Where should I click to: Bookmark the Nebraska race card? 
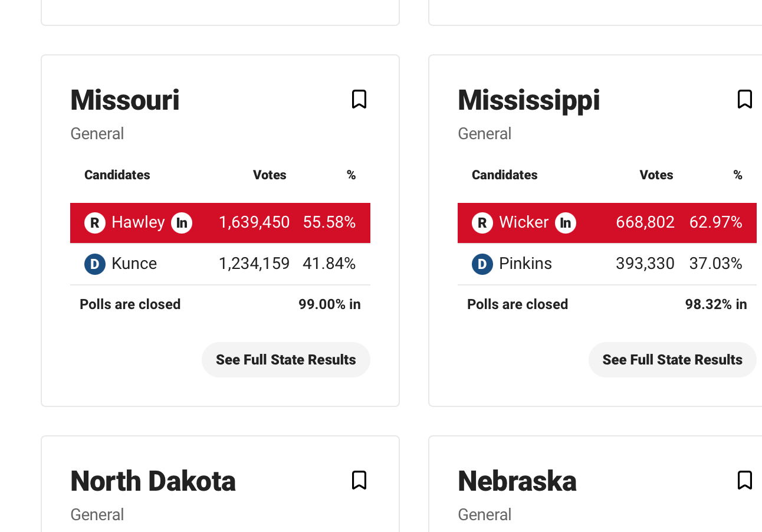click(745, 480)
